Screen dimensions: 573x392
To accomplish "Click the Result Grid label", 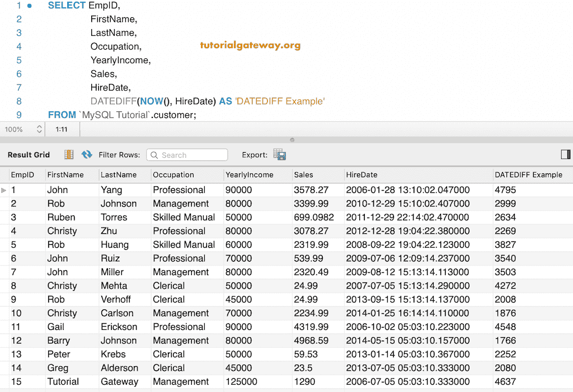I will pyautogui.click(x=29, y=155).
